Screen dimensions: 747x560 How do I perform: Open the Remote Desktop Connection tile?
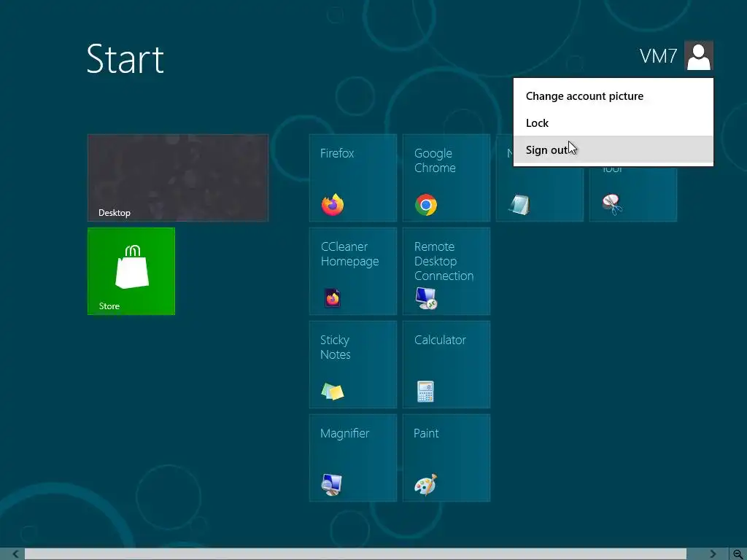[446, 271]
